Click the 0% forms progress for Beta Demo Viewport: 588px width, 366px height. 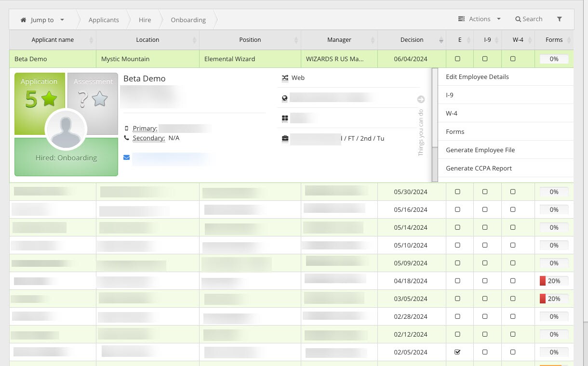click(554, 59)
